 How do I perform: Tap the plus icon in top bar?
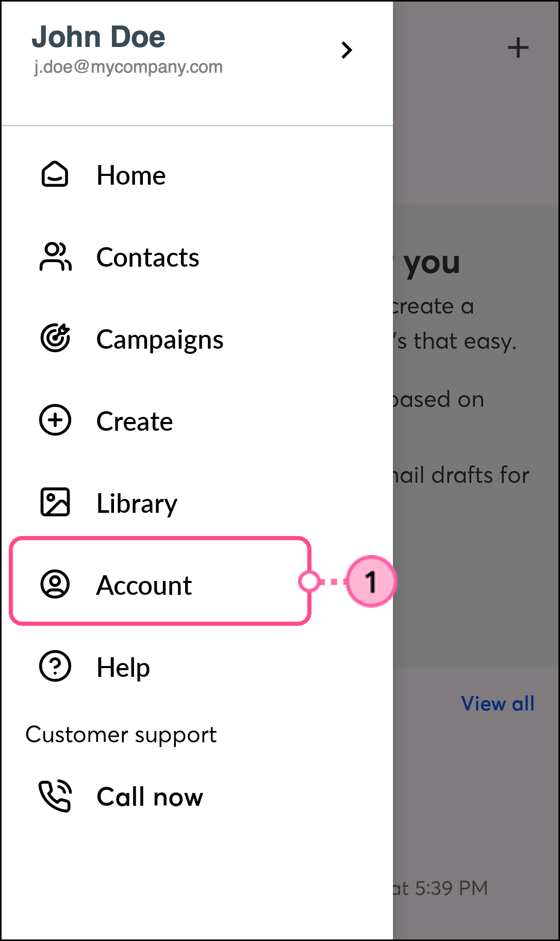coord(518,48)
